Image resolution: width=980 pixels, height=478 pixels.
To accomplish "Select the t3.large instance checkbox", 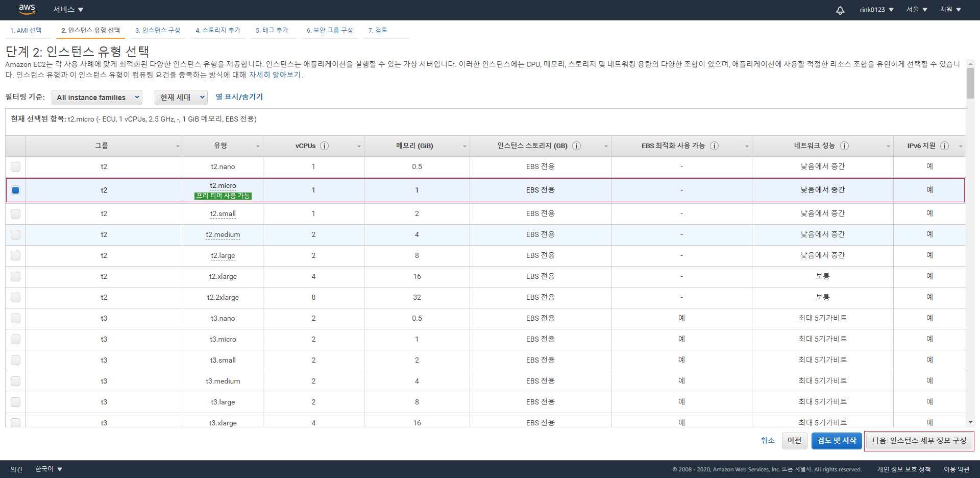I will point(16,402).
